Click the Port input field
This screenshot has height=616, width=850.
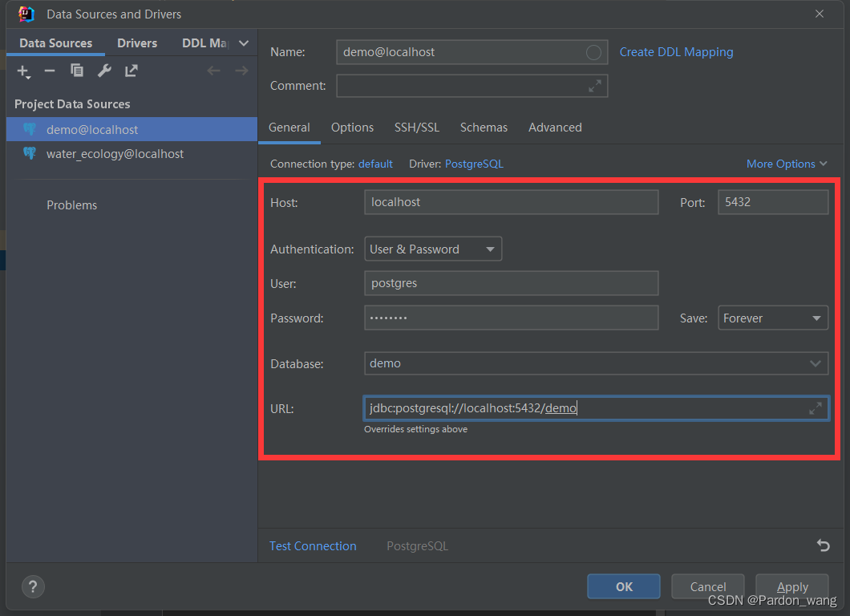[772, 202]
